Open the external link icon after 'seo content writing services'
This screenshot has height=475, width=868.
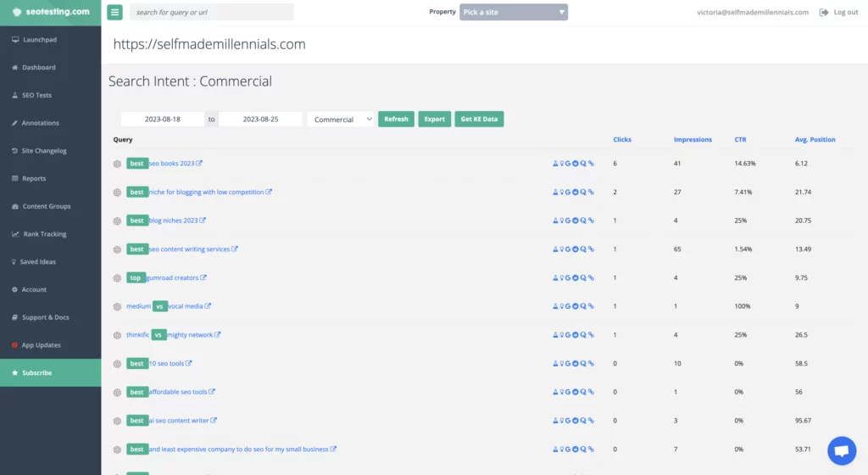[x=235, y=249]
